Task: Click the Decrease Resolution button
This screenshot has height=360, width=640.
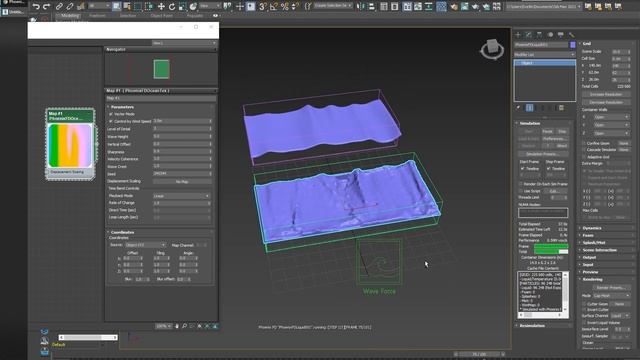Action: 606,102
